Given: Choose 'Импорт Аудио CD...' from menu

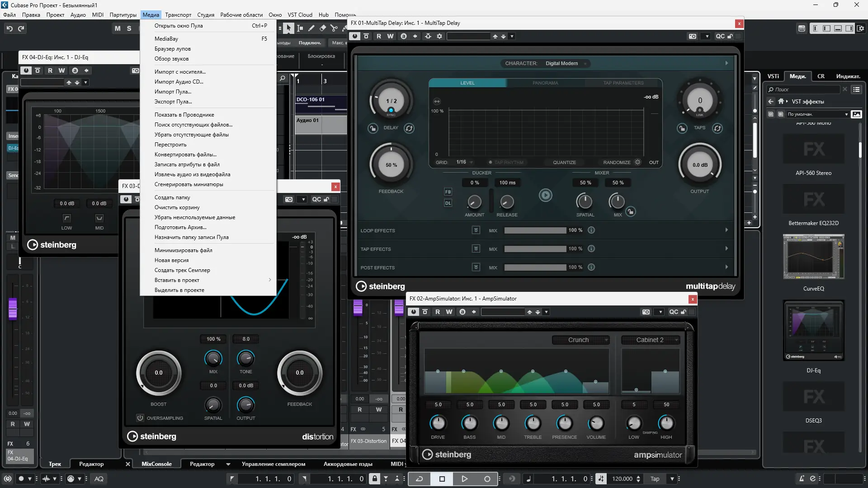Looking at the screenshot, I should click(179, 82).
